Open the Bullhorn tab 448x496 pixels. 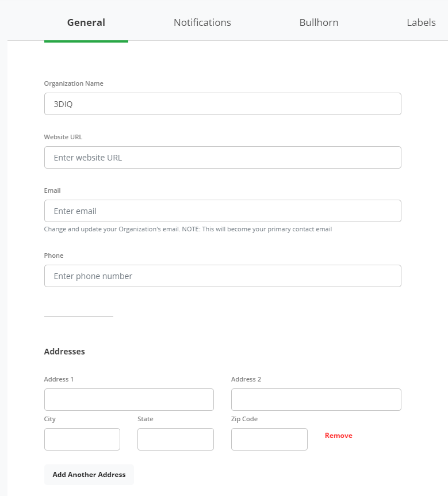(x=319, y=22)
